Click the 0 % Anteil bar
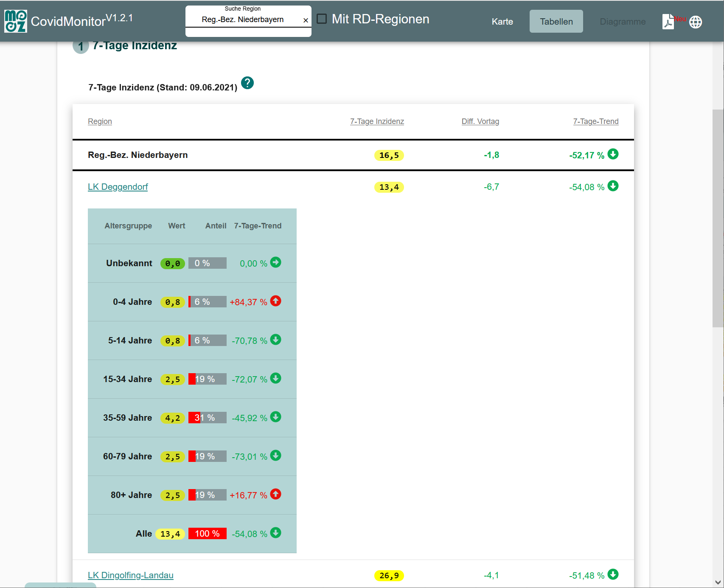The height and width of the screenshot is (588, 724). (208, 263)
